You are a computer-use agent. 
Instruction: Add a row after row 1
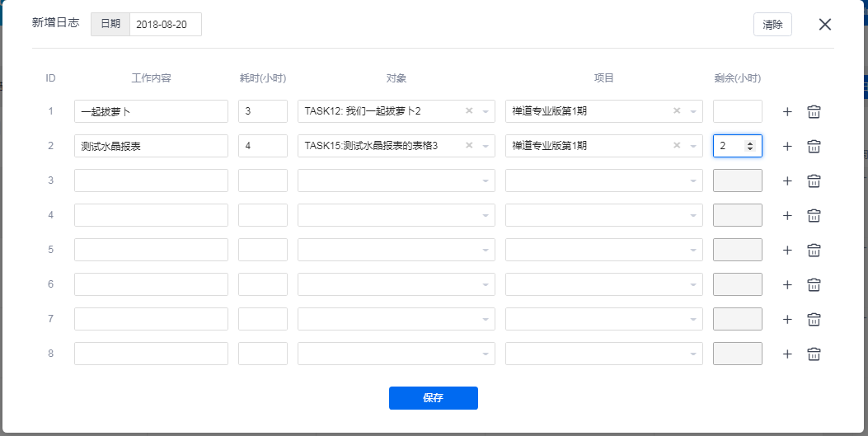787,112
